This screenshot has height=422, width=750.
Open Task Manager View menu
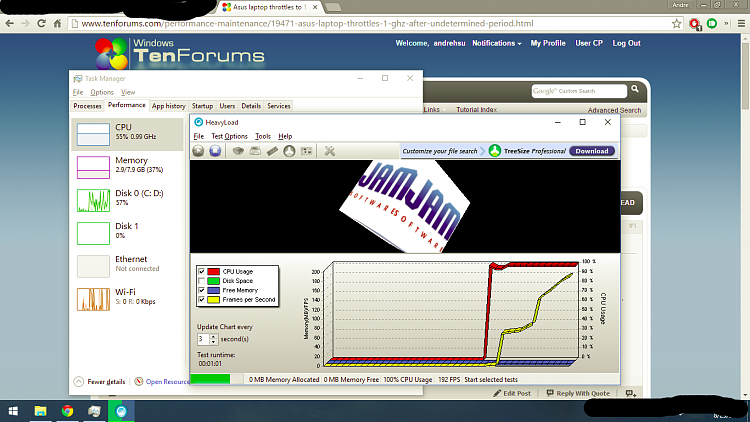[x=128, y=92]
